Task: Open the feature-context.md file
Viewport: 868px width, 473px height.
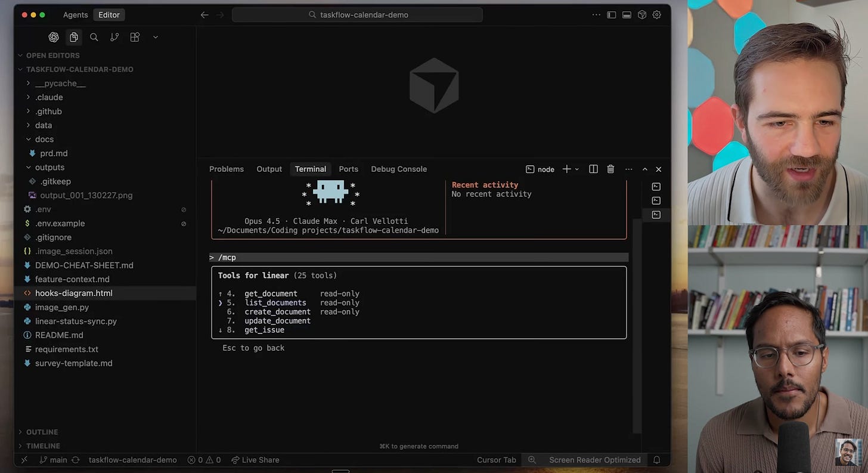Action: click(72, 279)
